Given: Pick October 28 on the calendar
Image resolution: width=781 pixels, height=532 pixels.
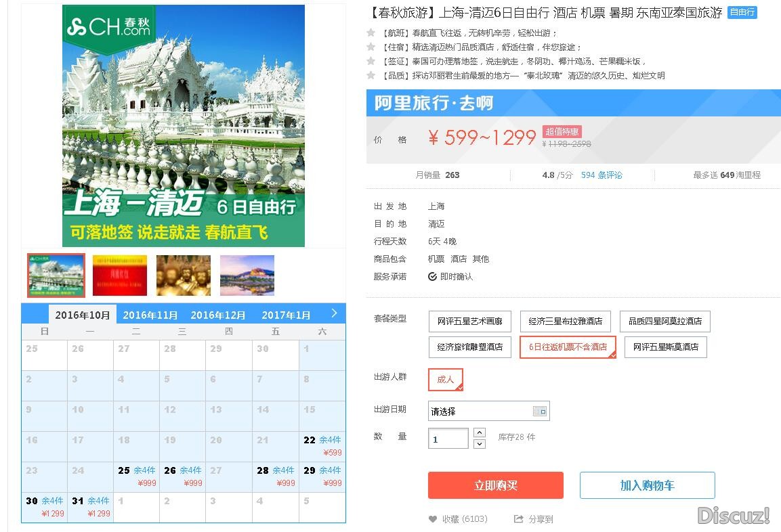Looking at the screenshot, I should [x=276, y=476].
